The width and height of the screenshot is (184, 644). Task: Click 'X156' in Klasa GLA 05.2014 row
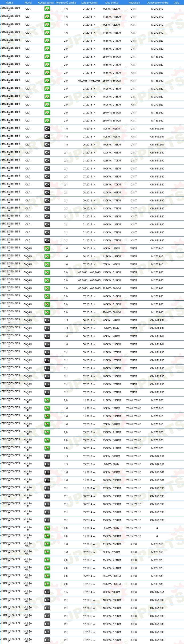pyautogui.click(x=134, y=576)
